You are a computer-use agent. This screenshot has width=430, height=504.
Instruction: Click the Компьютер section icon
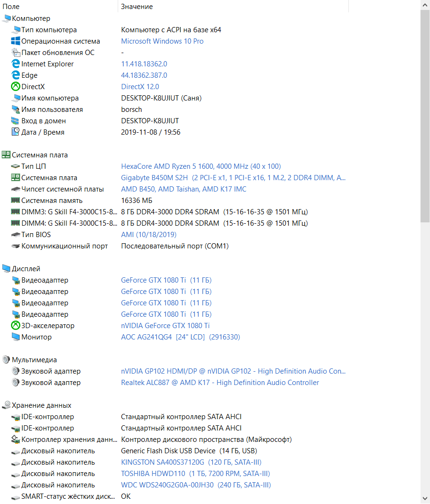pos(6,18)
